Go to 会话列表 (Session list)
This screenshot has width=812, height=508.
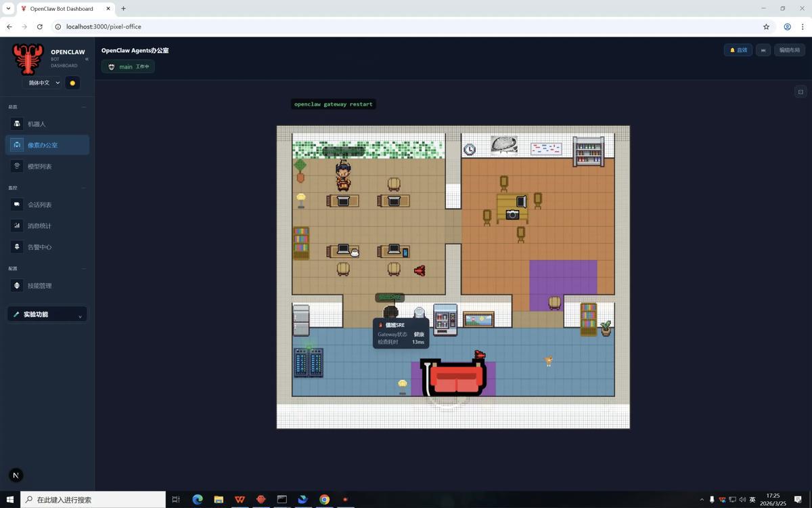point(39,205)
